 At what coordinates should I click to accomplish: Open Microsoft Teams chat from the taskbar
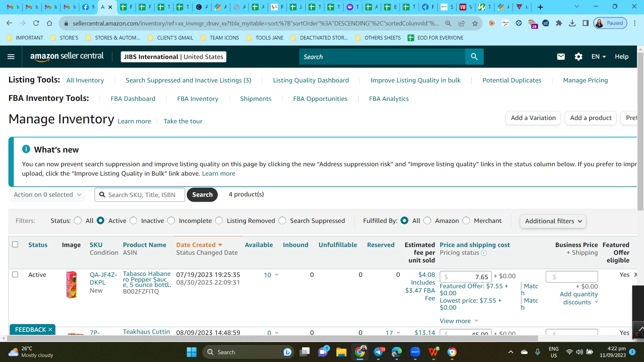[323, 352]
